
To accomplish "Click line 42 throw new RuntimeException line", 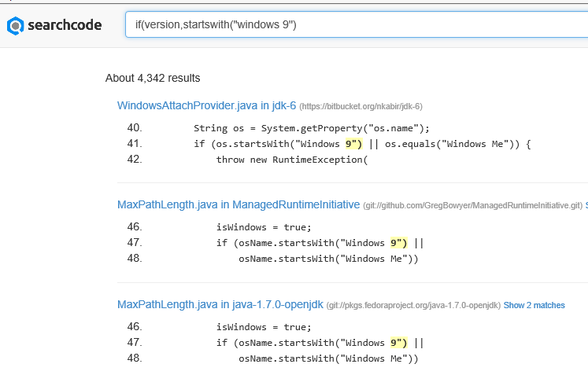I will [x=292, y=160].
